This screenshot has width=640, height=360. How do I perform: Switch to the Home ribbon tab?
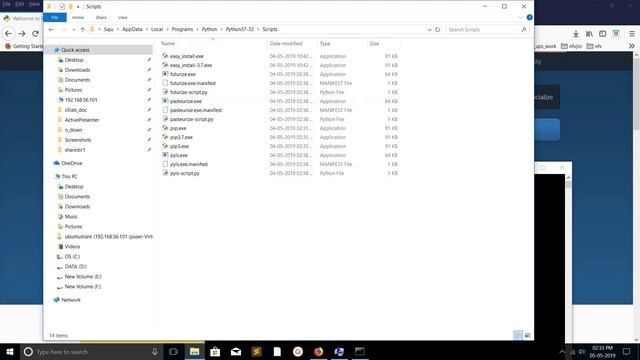click(x=78, y=18)
